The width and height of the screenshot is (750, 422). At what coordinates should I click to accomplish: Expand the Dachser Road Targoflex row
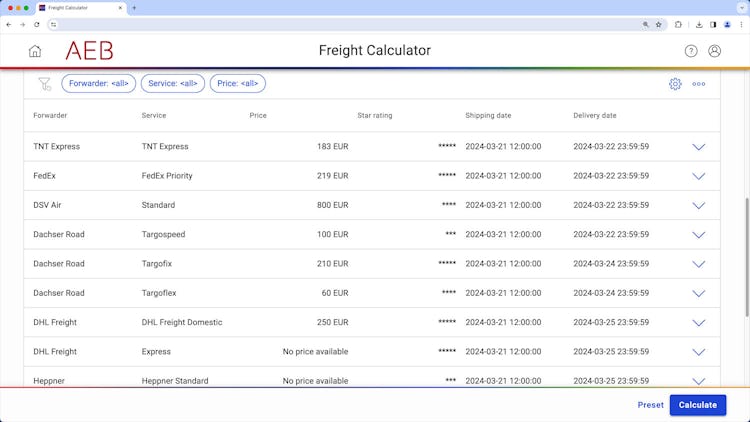point(699,293)
